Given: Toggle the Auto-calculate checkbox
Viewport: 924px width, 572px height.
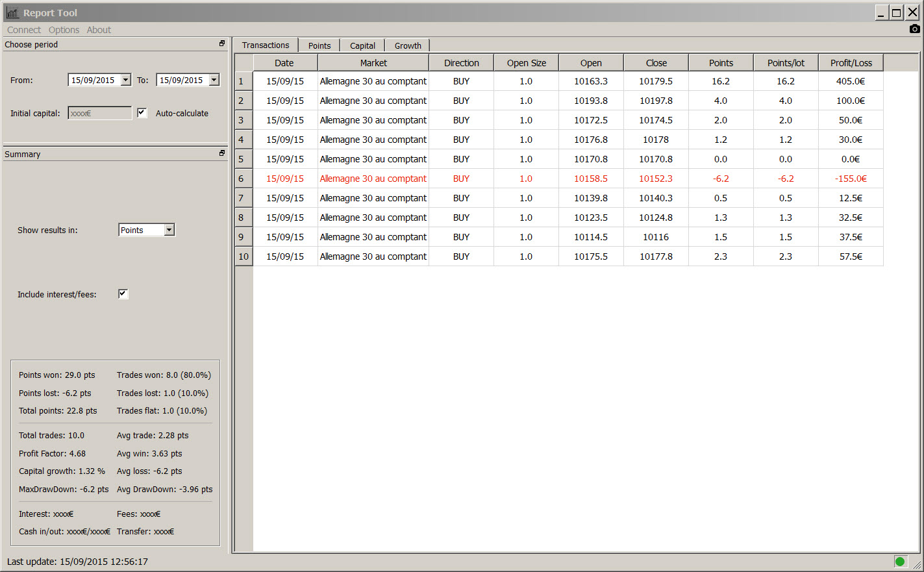Looking at the screenshot, I should coord(142,113).
